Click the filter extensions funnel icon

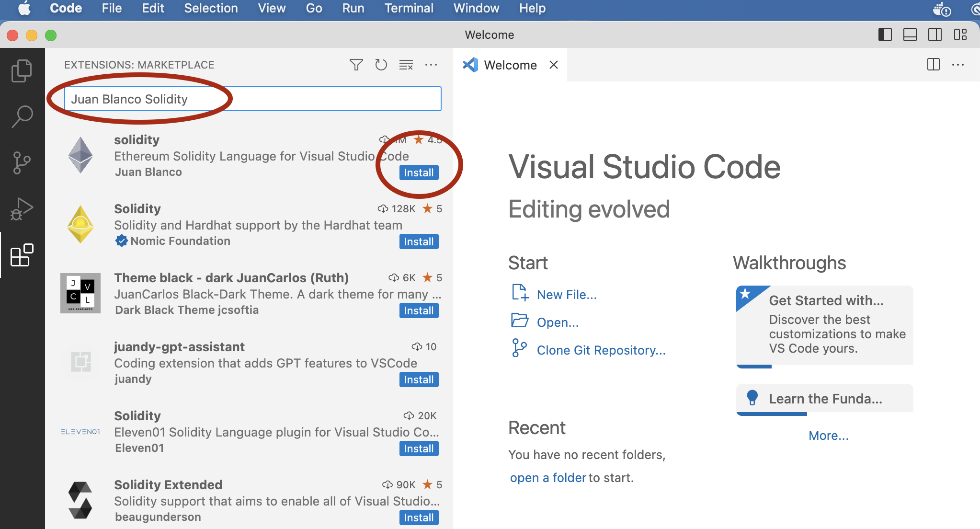pos(356,65)
